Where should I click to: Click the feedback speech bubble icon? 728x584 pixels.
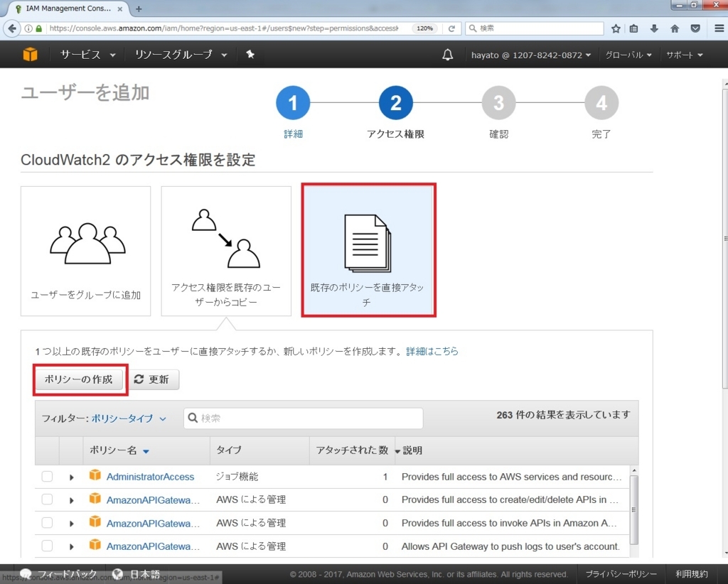tap(26, 574)
